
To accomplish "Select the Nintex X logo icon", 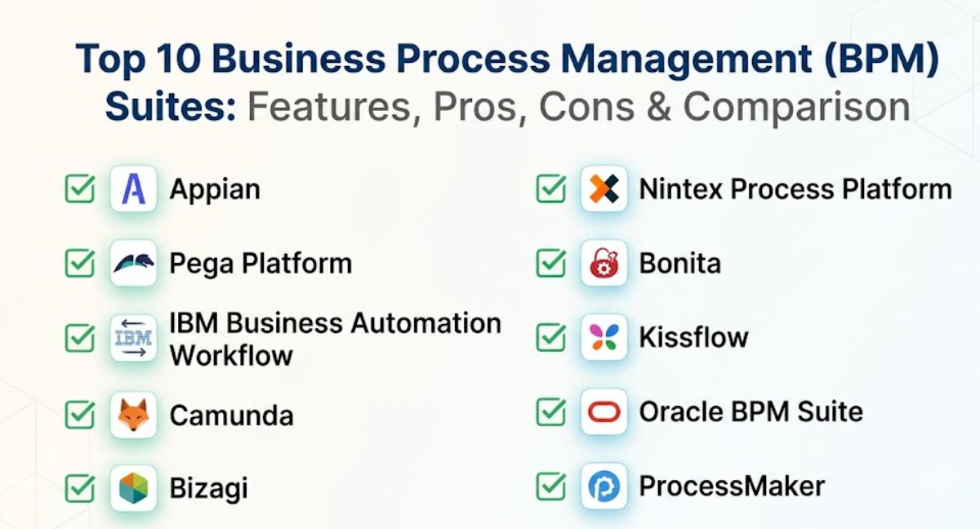I will point(604,189).
